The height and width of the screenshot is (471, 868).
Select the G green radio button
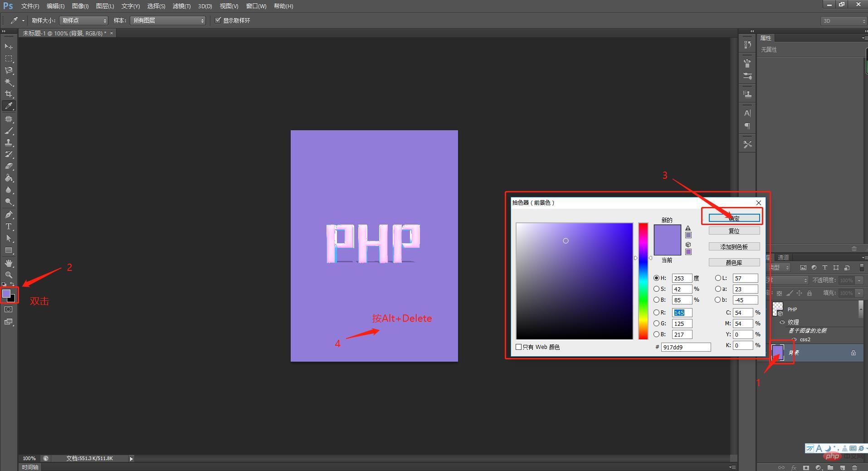pyautogui.click(x=656, y=323)
